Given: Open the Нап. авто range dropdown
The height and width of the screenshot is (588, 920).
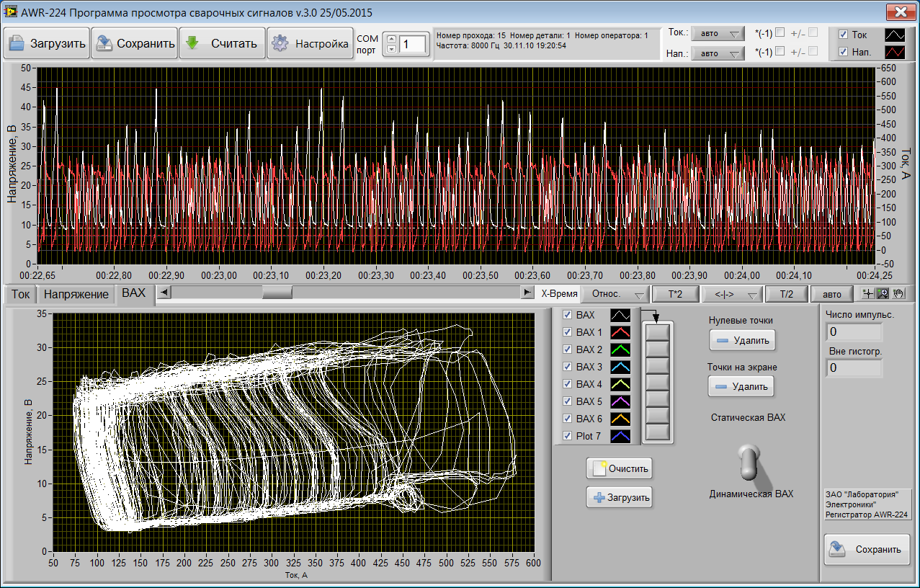Looking at the screenshot, I should pyautogui.click(x=717, y=53).
